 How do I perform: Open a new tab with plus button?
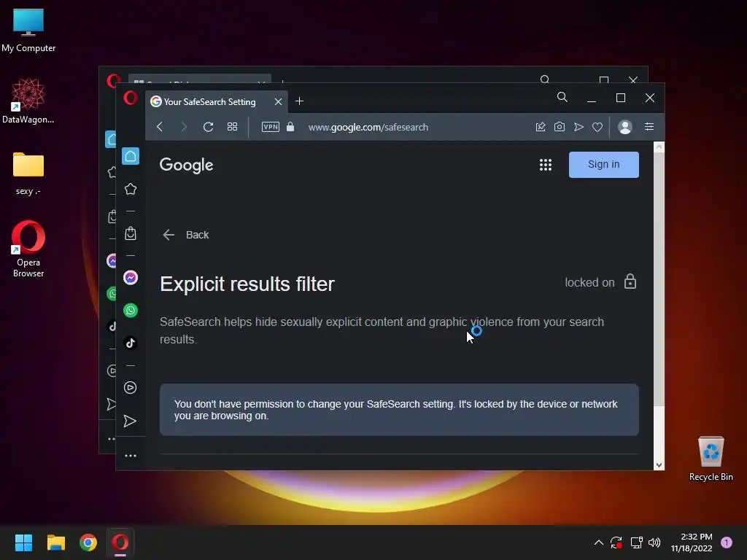(299, 101)
